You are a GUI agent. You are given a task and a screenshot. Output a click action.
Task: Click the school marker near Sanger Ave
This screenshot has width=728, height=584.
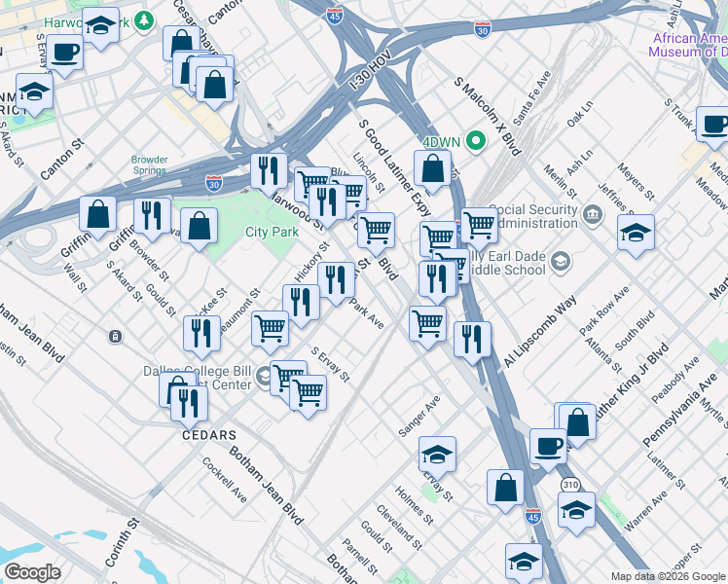(x=437, y=457)
